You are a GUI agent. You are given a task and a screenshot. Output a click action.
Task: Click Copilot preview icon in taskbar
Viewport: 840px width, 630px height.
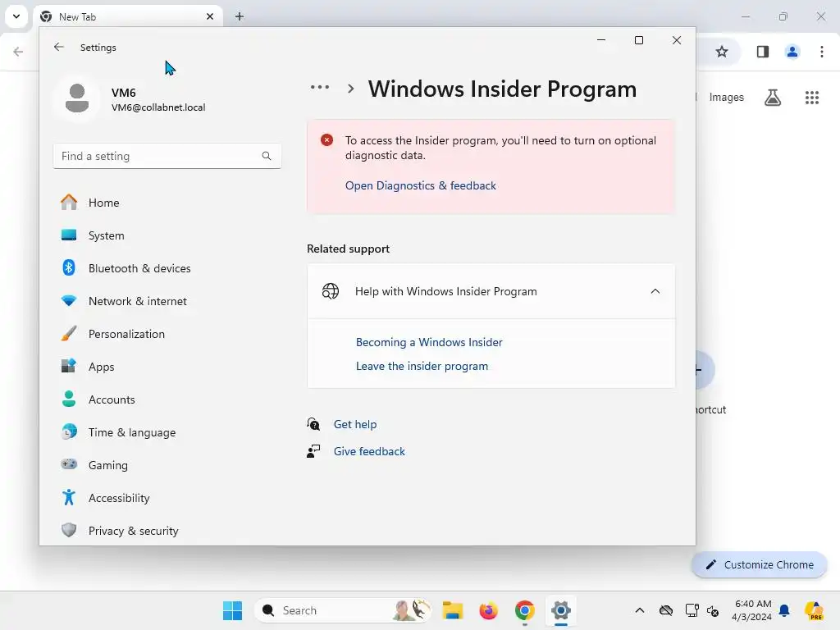click(x=815, y=610)
